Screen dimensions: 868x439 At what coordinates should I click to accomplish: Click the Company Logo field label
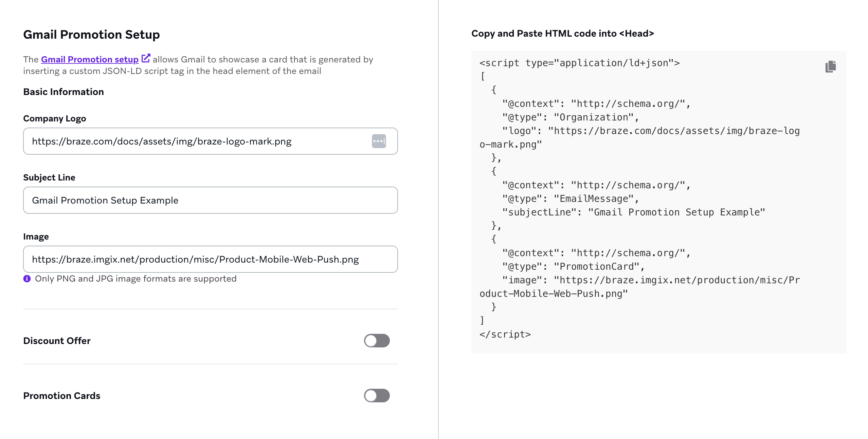(54, 118)
